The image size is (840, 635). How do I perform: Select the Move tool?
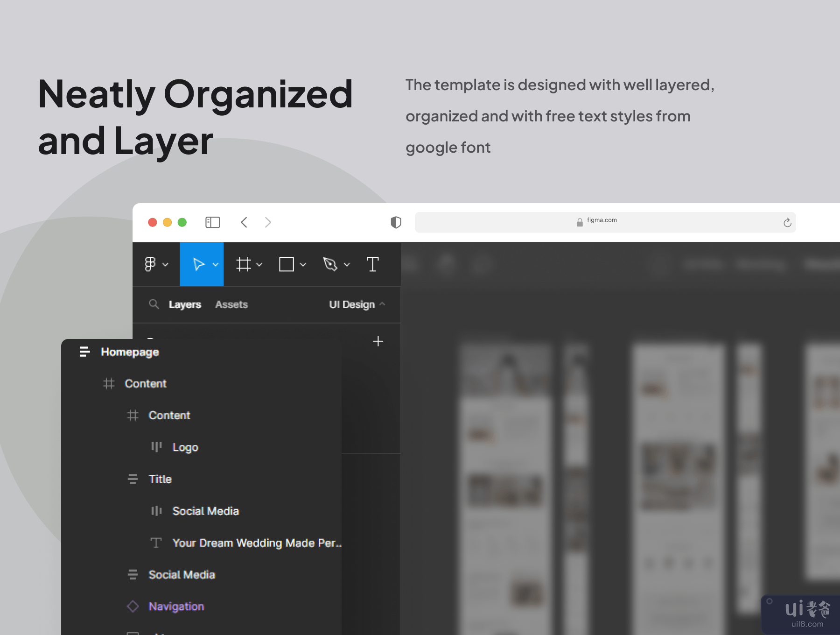[198, 264]
